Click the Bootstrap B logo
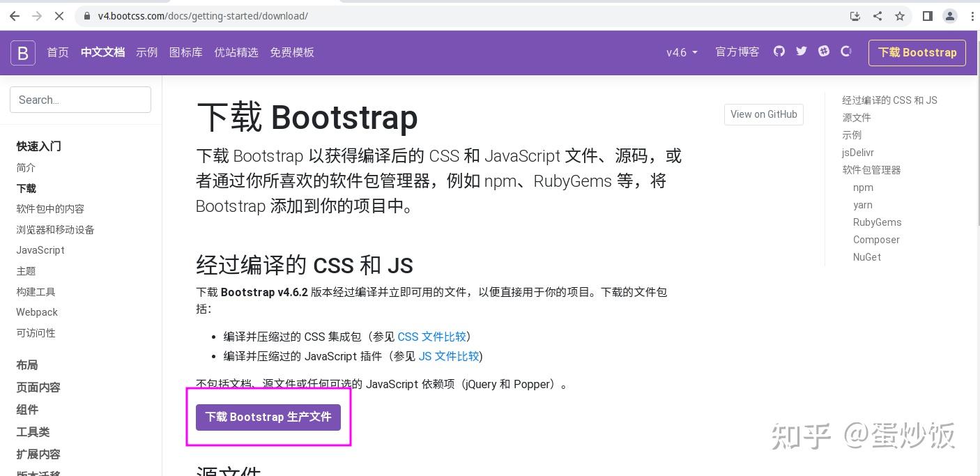 23,52
